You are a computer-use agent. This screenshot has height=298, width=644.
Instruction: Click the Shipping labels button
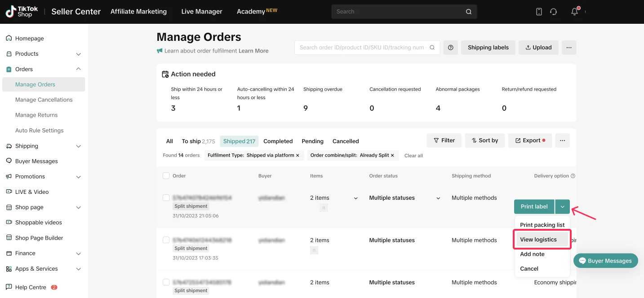488,48
